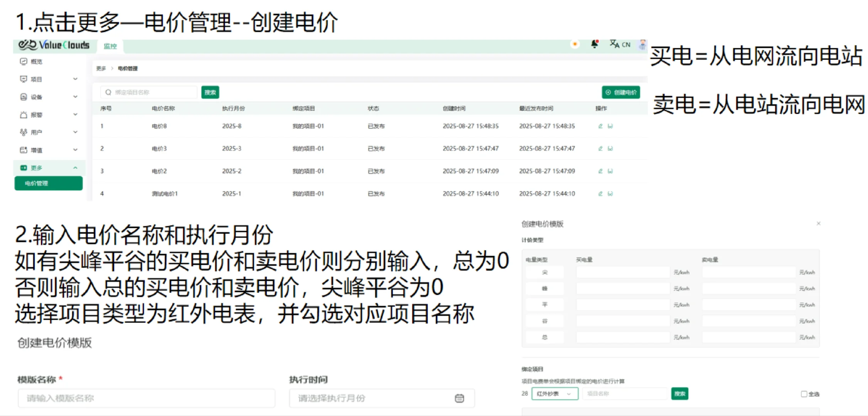Select the 用户 users sidebar icon
868x416 pixels.
pos(23,131)
